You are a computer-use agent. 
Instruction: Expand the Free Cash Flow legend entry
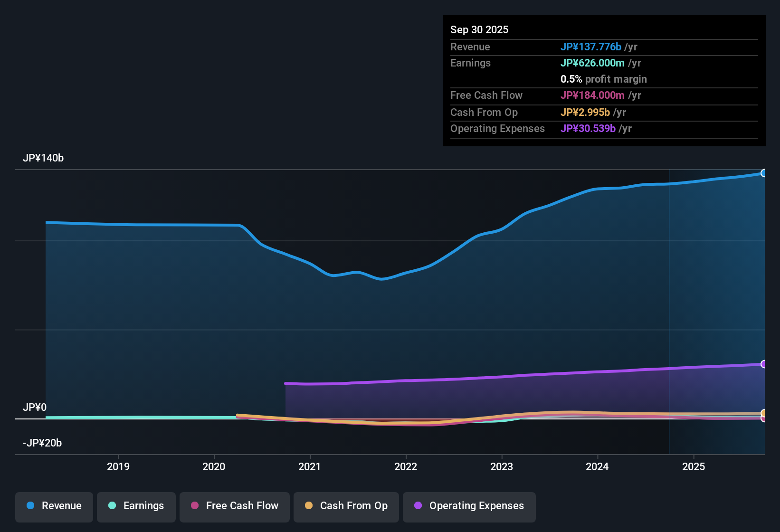tap(234, 506)
